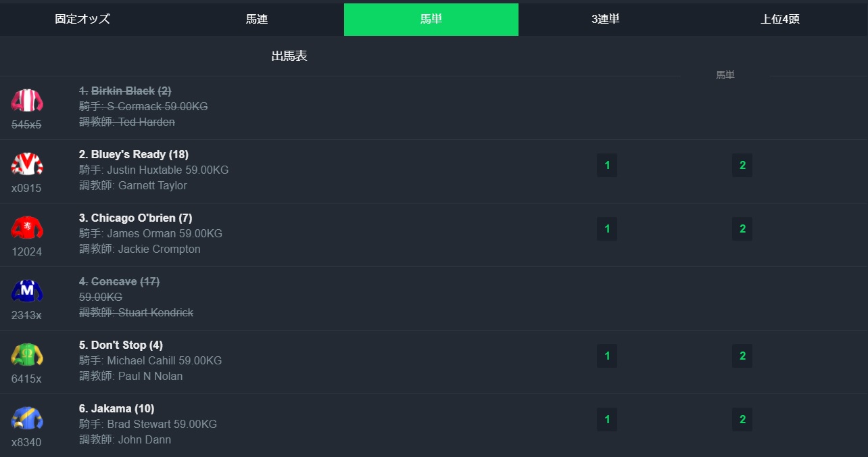
Task: Select Bluey's Ready for 1st place
Action: click(x=607, y=166)
